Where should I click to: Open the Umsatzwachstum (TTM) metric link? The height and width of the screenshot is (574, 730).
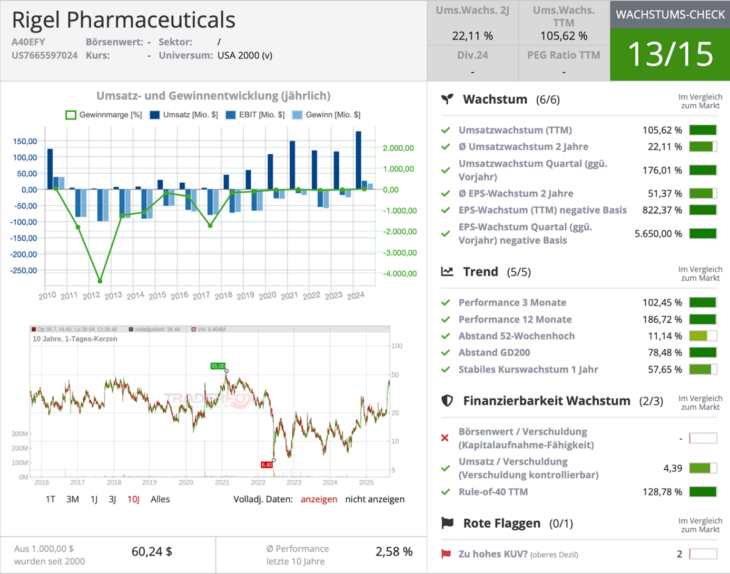(515, 130)
